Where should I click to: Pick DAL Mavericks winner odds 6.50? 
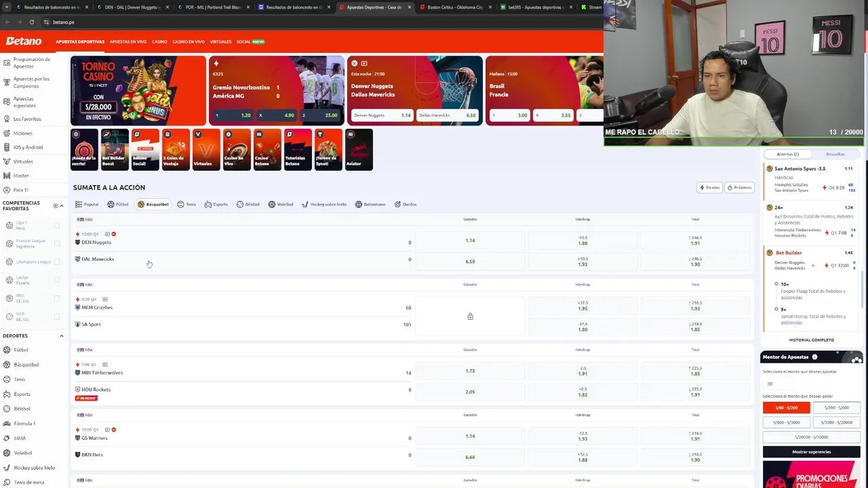click(x=470, y=262)
